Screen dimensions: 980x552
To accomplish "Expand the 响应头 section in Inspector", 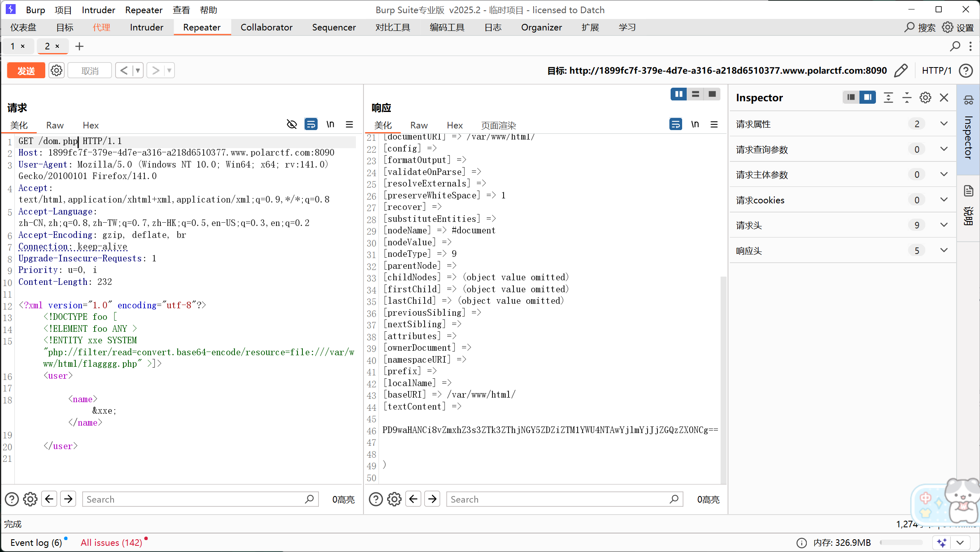I will [x=944, y=251].
